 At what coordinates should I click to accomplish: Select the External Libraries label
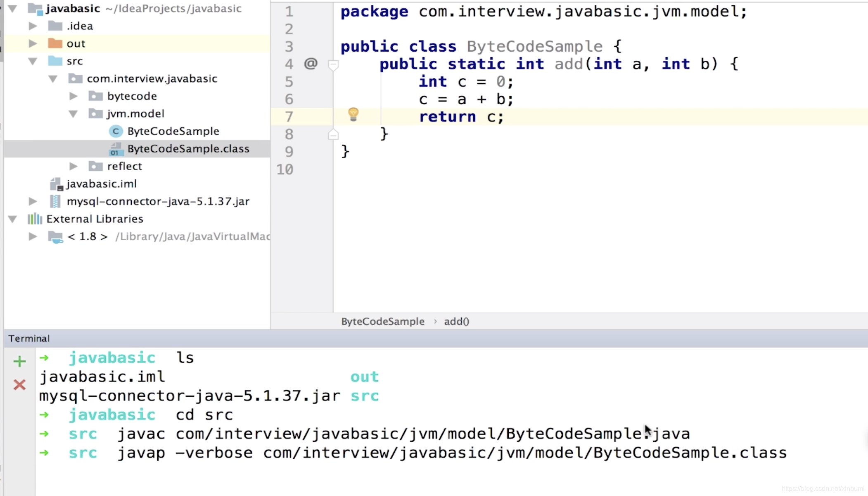95,219
